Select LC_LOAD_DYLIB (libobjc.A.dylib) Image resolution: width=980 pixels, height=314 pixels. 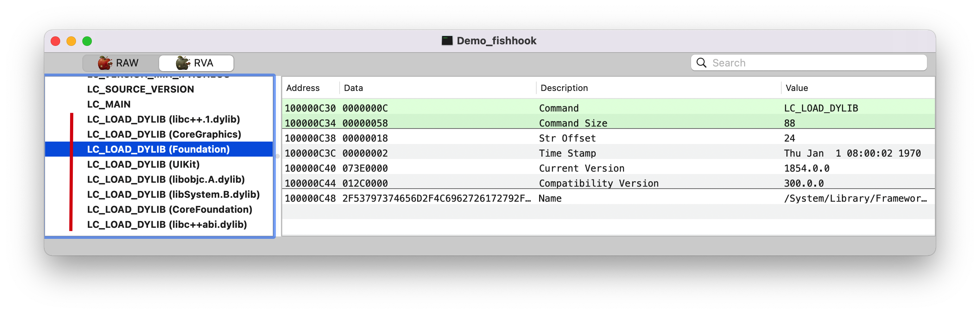(x=166, y=180)
